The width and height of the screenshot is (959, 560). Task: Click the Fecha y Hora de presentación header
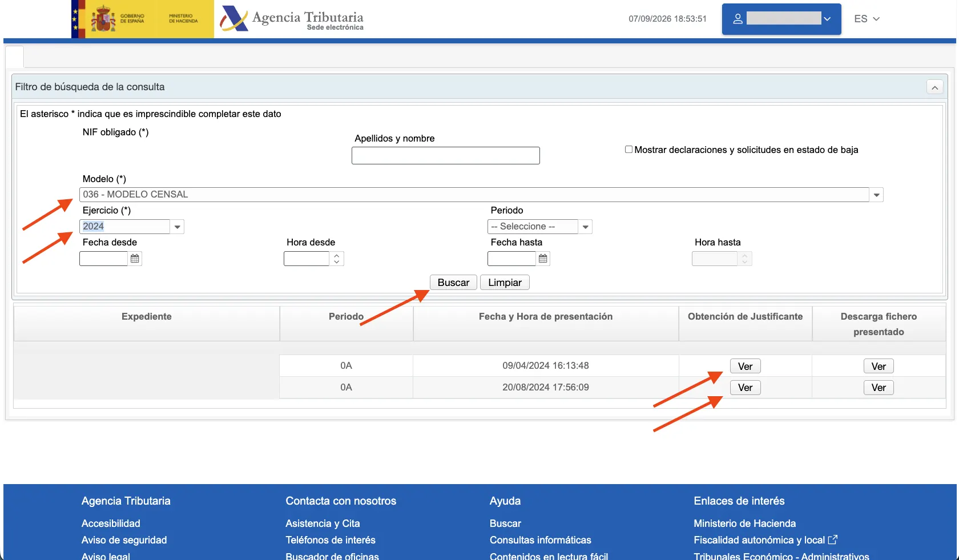pyautogui.click(x=546, y=323)
